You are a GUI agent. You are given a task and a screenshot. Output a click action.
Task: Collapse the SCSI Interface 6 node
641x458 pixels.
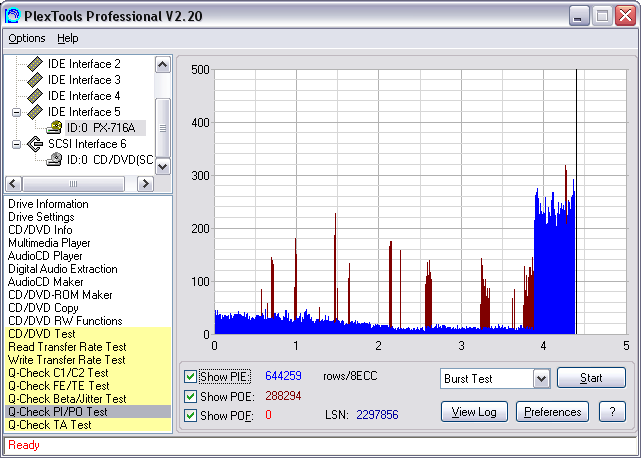point(16,144)
